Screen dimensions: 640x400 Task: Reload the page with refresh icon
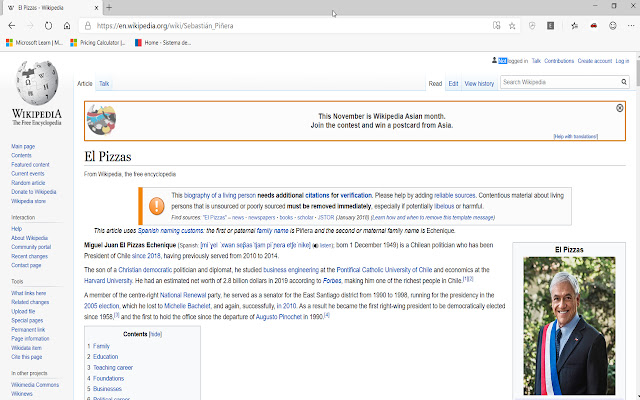pos(48,26)
